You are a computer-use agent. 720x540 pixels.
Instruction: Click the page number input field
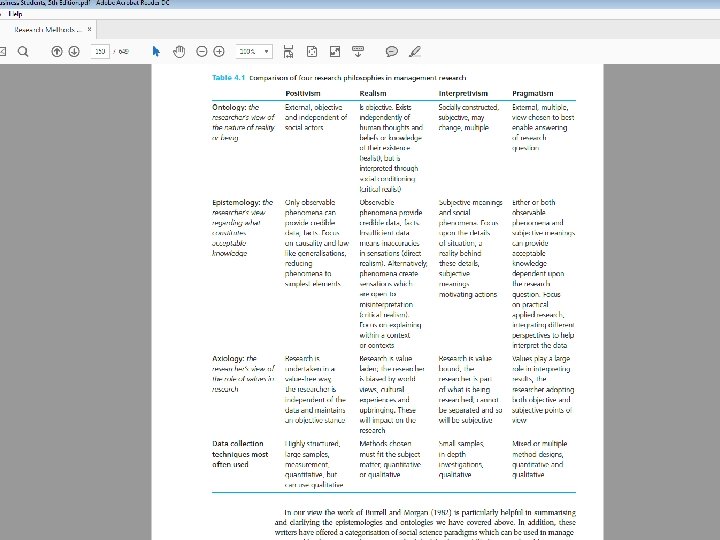[x=100, y=51]
